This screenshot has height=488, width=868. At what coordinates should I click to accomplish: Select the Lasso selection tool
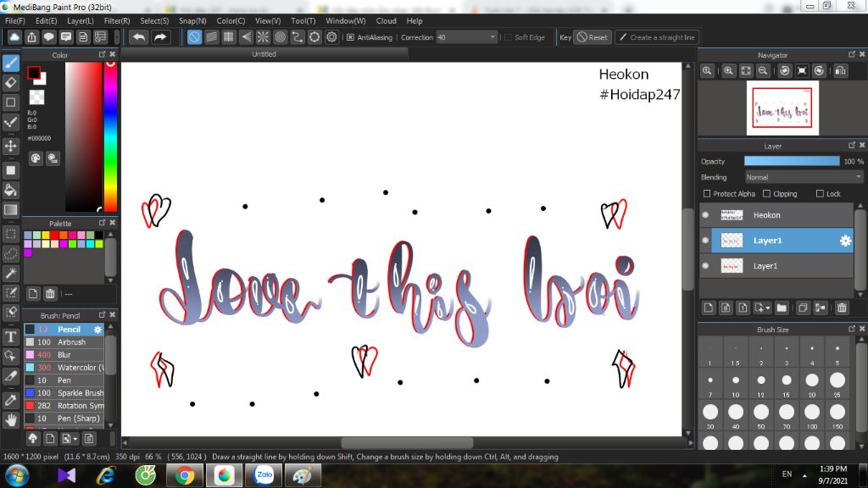(x=10, y=253)
